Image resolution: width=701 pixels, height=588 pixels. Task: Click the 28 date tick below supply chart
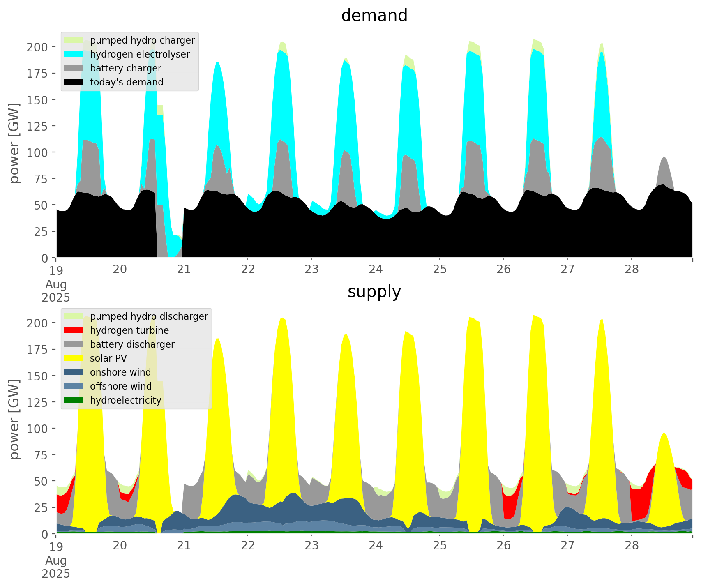[632, 546]
